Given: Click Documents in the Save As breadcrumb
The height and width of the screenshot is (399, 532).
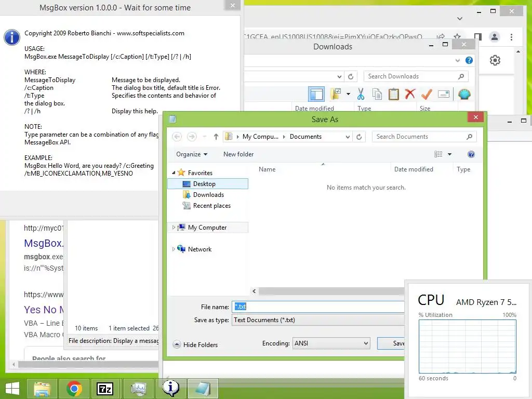Looking at the screenshot, I should coord(305,137).
